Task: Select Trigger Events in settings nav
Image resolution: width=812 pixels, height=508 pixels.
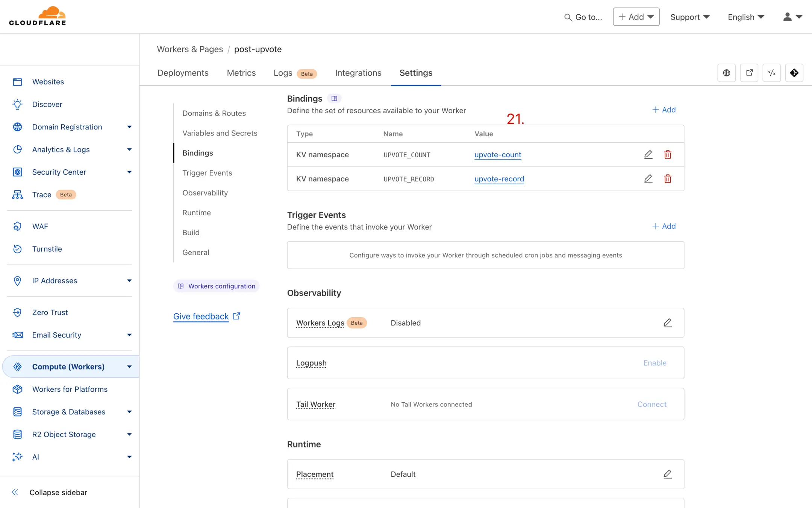Action: pyautogui.click(x=207, y=173)
